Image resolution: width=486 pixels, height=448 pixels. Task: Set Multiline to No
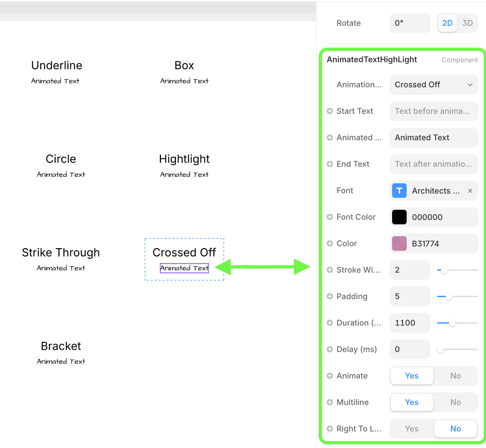455,402
